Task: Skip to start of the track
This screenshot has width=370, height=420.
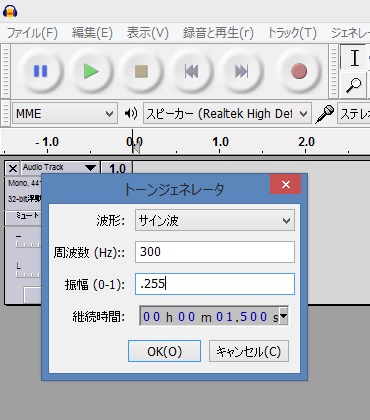Action: 191,71
